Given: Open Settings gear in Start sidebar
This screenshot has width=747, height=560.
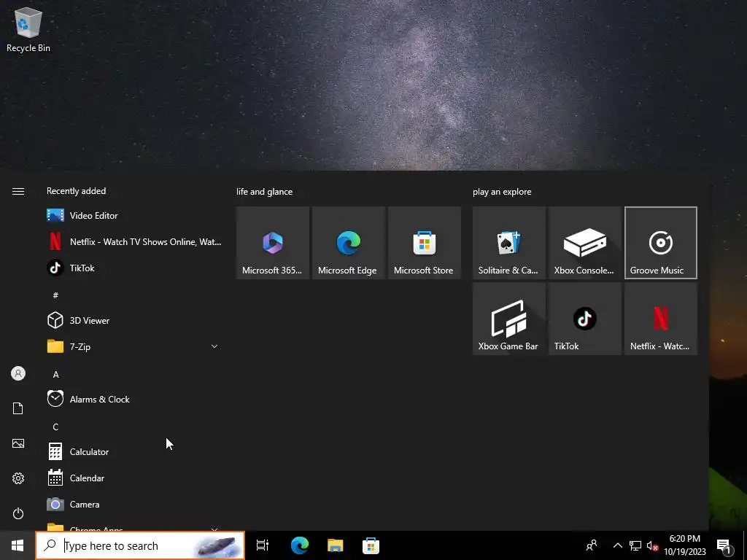Looking at the screenshot, I should 18,478.
